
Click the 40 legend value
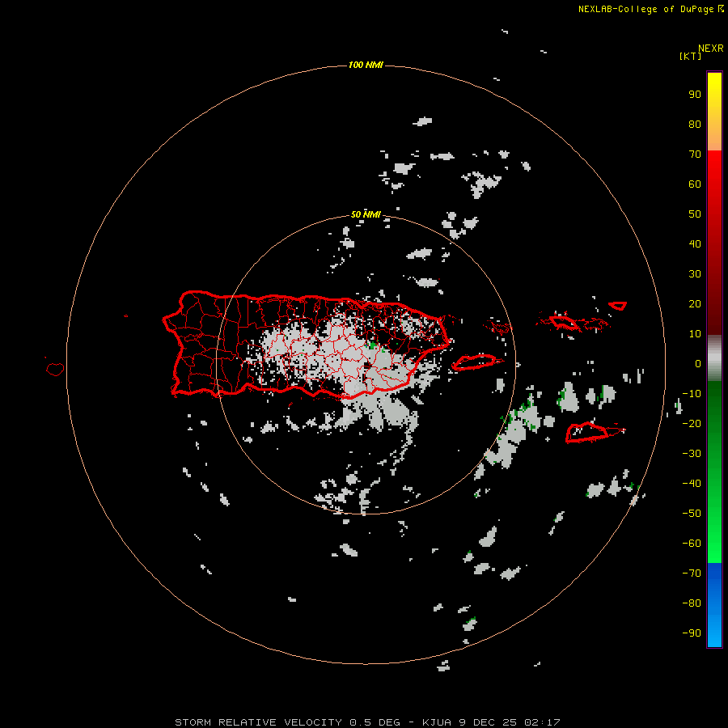click(x=695, y=244)
